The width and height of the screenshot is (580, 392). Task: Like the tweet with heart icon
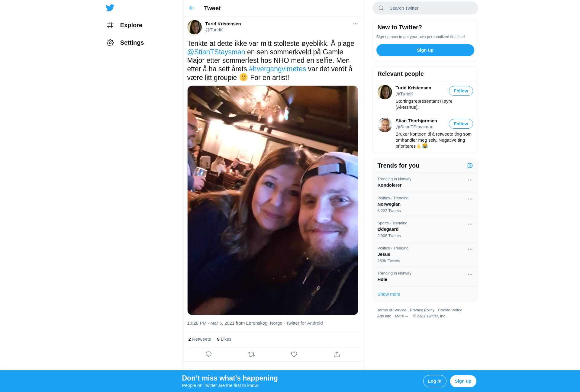[294, 354]
